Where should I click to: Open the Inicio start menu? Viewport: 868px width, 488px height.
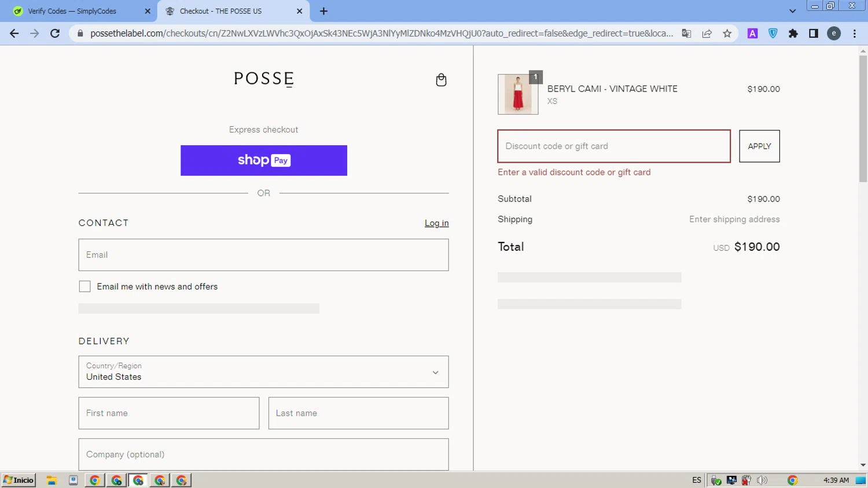click(19, 480)
